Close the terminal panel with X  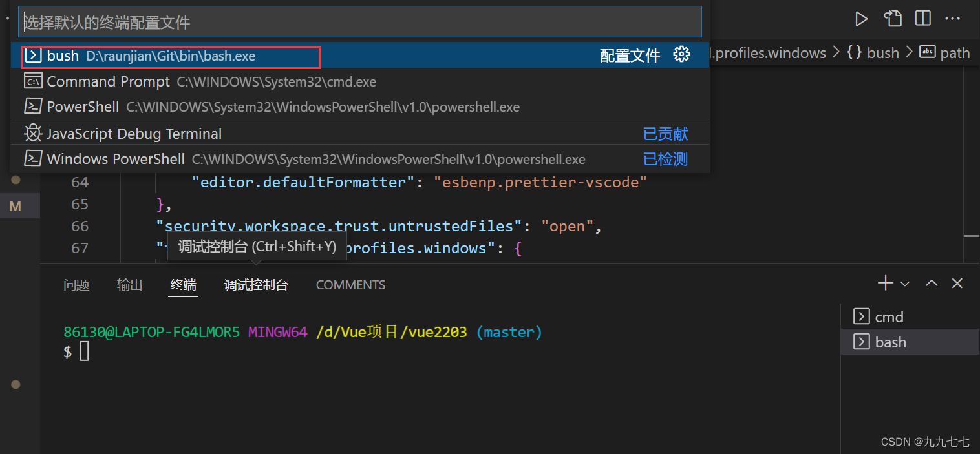pyautogui.click(x=957, y=283)
